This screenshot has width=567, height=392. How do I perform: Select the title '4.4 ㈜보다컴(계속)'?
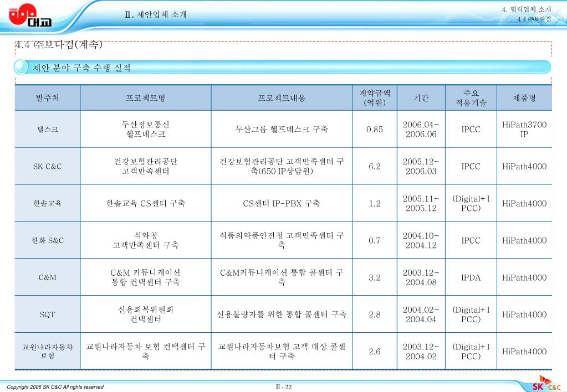59,44
